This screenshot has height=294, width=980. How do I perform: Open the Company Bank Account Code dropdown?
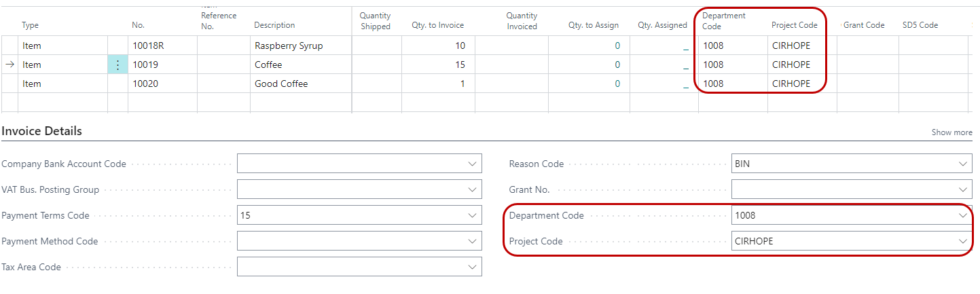(473, 164)
